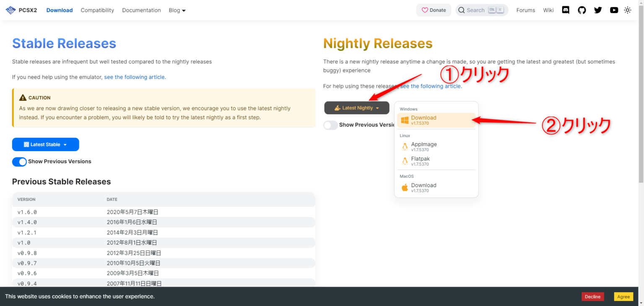Open the GitHub icon link
Screen dimensions: 644x306
click(x=582, y=10)
